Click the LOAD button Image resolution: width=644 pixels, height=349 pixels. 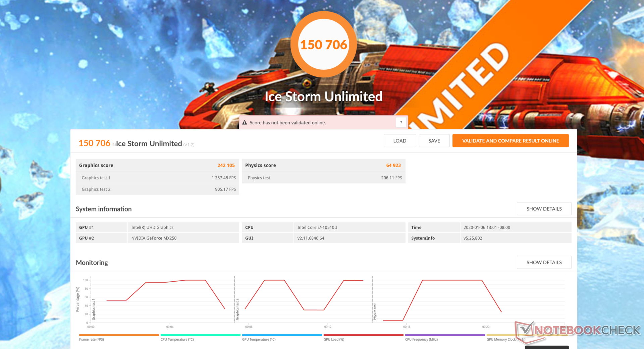click(x=400, y=141)
